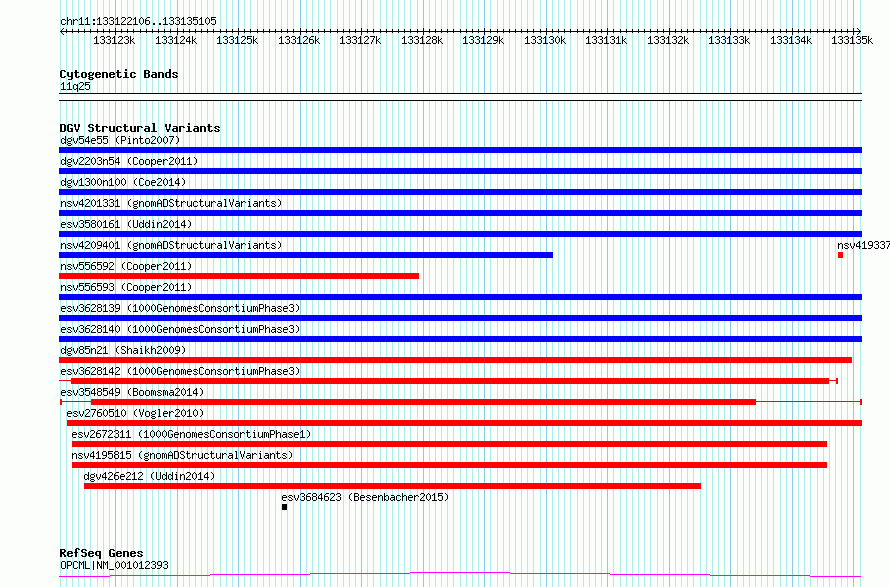Click the RefSeq Genes track title
Image resolution: width=890 pixels, height=587 pixels.
(101, 553)
